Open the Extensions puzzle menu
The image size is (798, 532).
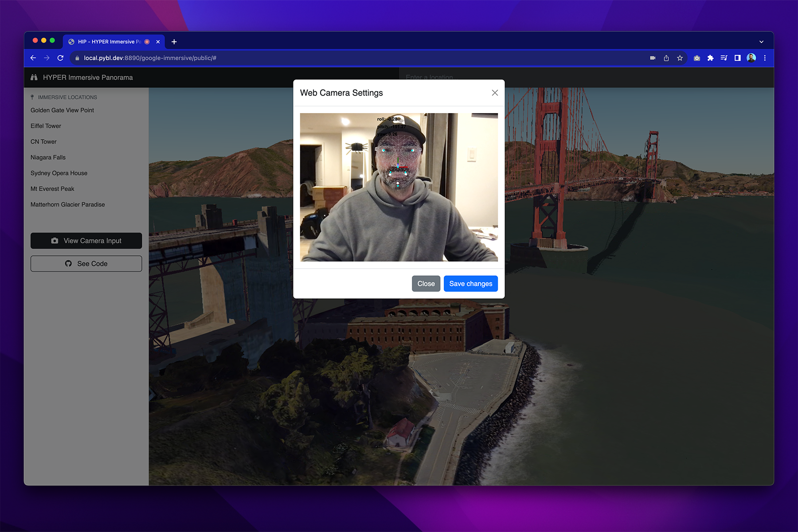pos(711,58)
